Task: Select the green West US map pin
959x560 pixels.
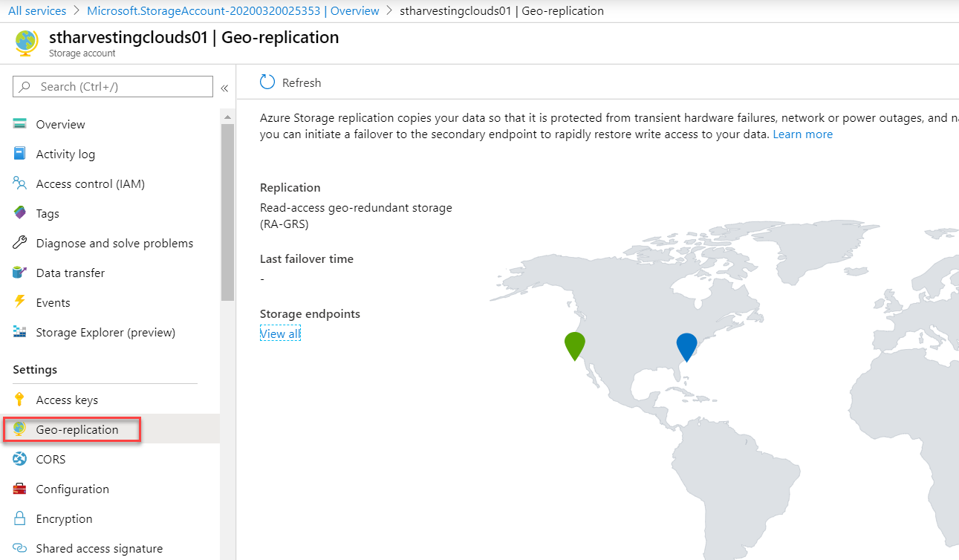Action: [574, 346]
